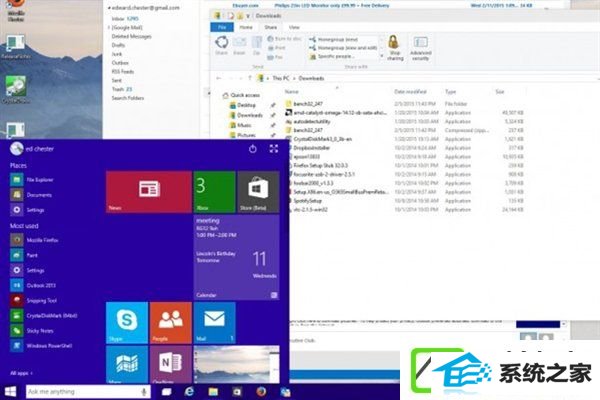
Task: Open the Calendar live tile
Action: click(236, 257)
